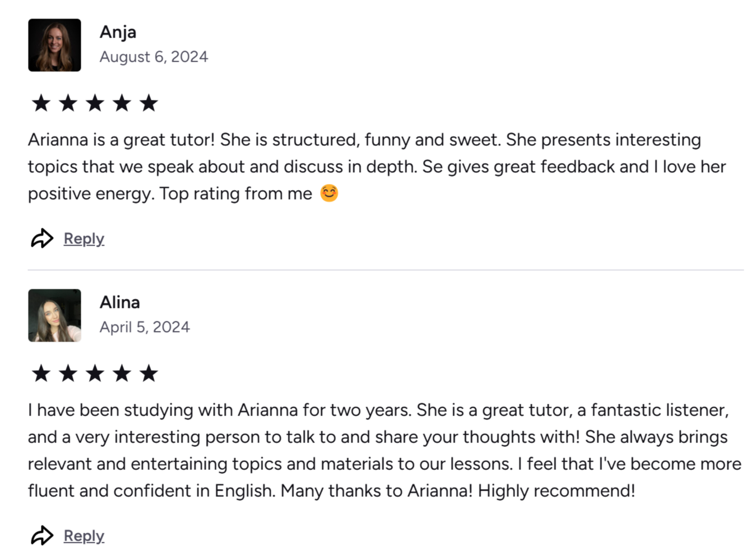
Task: Click the fifth star in Alina's rating
Action: coord(149,373)
